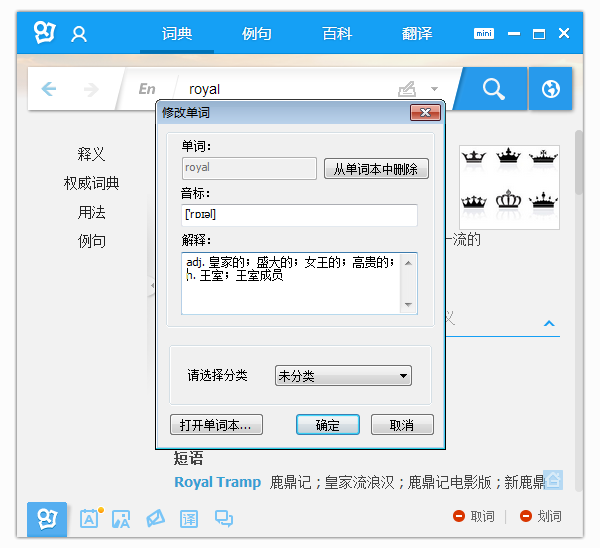Jump to 释义 section in sidebar
The image size is (600, 548).
point(91,155)
